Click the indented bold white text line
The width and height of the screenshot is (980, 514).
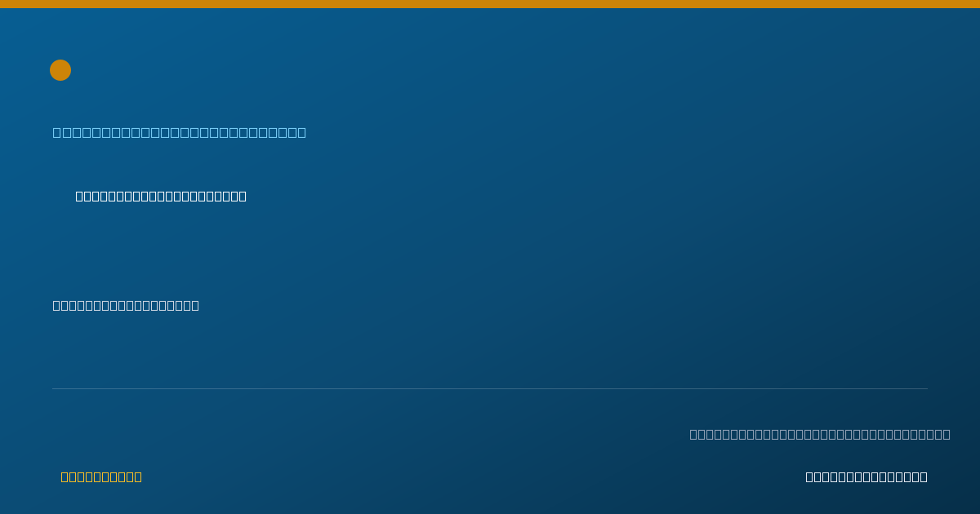[161, 196]
